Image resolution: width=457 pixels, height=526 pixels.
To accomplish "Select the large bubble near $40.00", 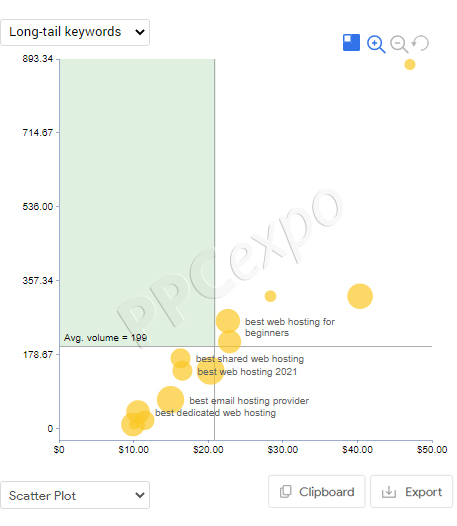I will click(x=360, y=296).
